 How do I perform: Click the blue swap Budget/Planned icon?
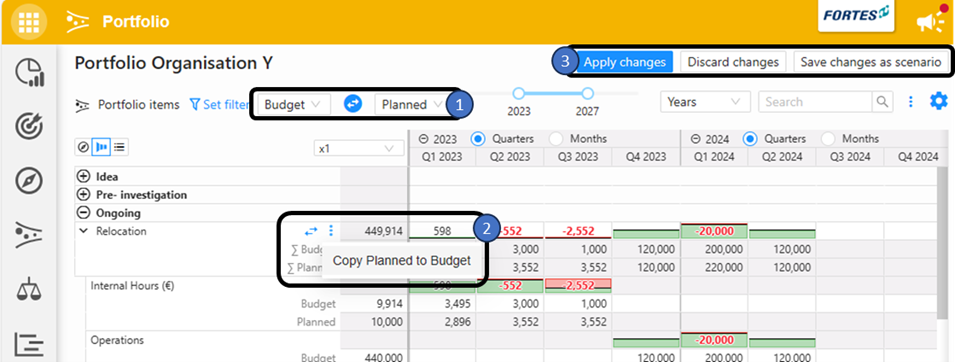pos(353,104)
